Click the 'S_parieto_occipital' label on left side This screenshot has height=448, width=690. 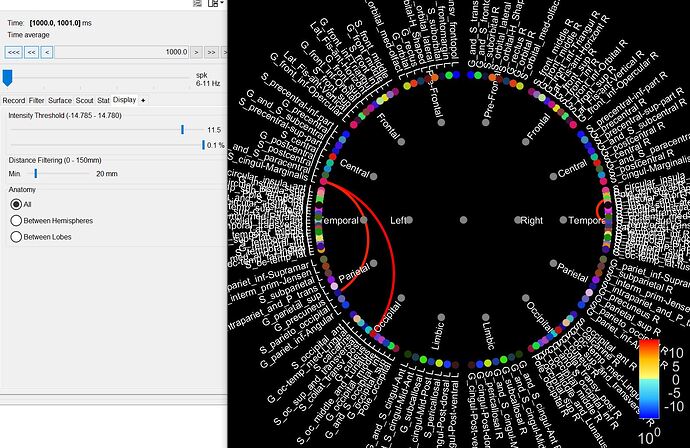coord(294,329)
